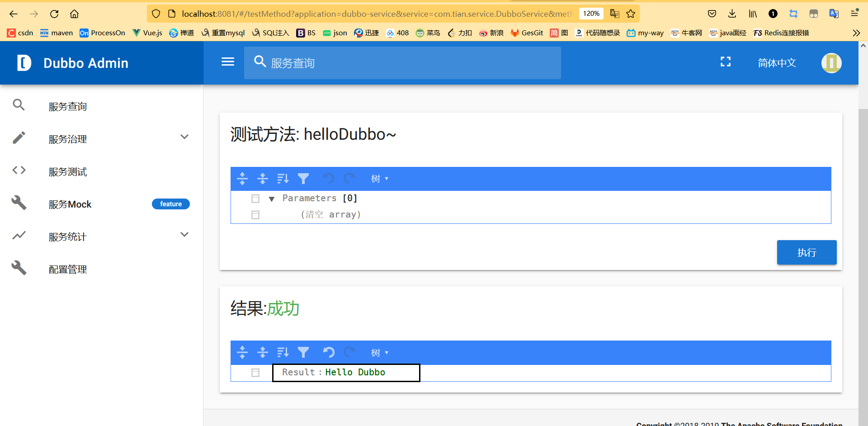Bookmark this page with the star icon
This screenshot has height=426, width=868.
pos(631,14)
